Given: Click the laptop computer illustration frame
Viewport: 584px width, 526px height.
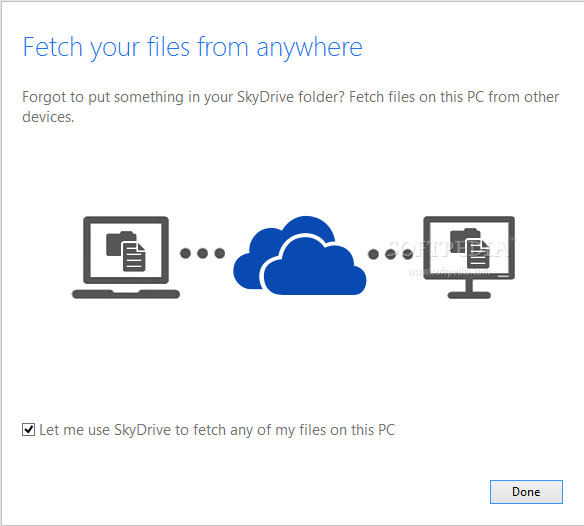Looking at the screenshot, I should coord(126,257).
